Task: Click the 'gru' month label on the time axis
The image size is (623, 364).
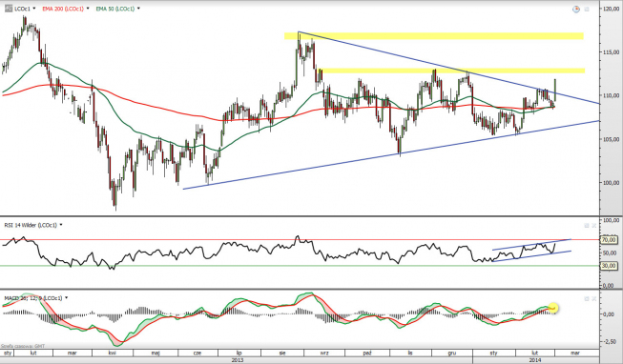Action: click(452, 353)
